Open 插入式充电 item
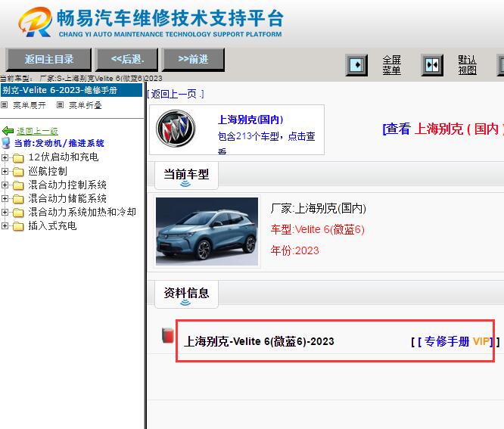This screenshot has width=504, height=429. [52, 225]
